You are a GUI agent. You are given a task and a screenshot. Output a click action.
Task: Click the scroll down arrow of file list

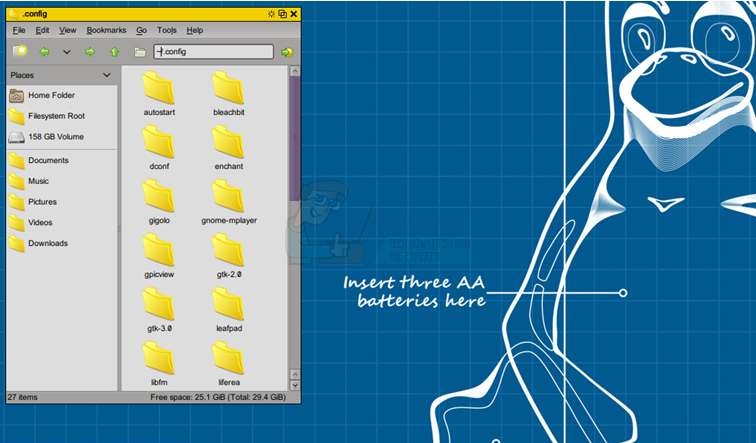294,384
